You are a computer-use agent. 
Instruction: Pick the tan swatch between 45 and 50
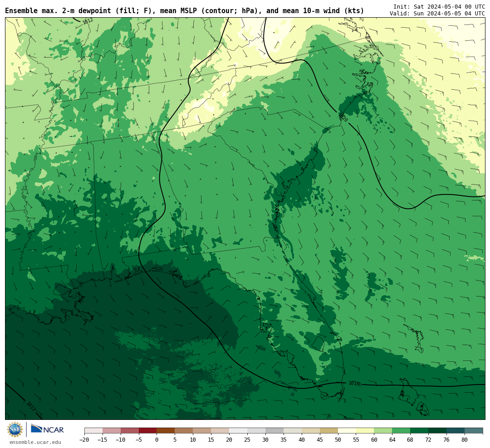(329, 431)
